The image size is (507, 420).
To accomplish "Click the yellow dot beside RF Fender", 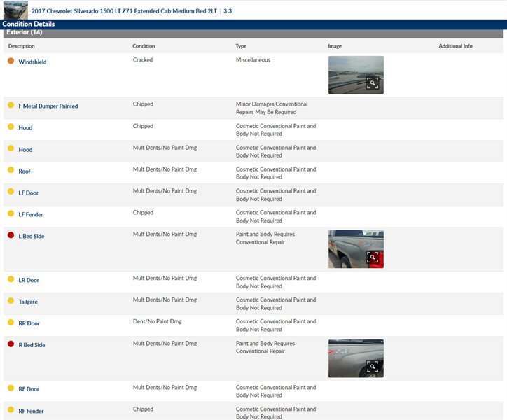I will point(11,409).
